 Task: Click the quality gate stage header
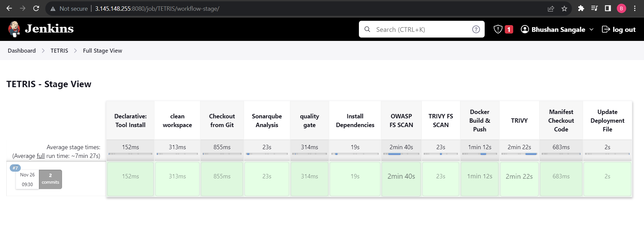(x=310, y=121)
